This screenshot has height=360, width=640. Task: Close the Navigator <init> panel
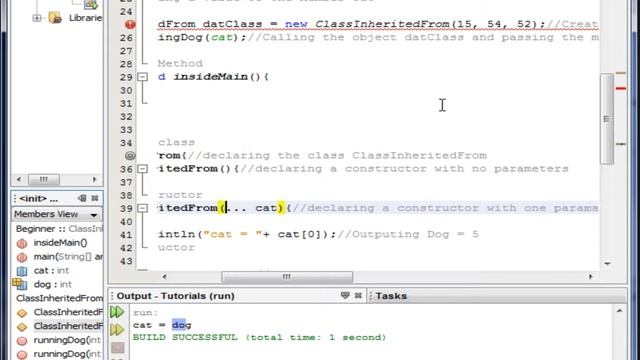pyautogui.click(x=95, y=198)
